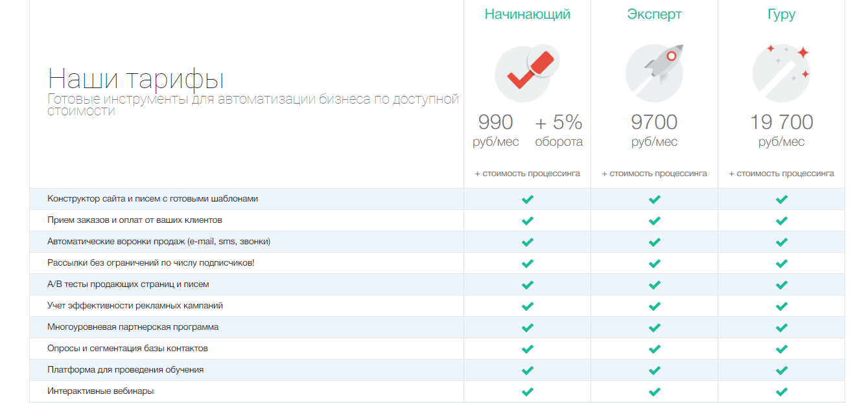Click Эксперт checkmark for Платформа для проведения обучения
Screen dimensions: 868x403
(654, 370)
